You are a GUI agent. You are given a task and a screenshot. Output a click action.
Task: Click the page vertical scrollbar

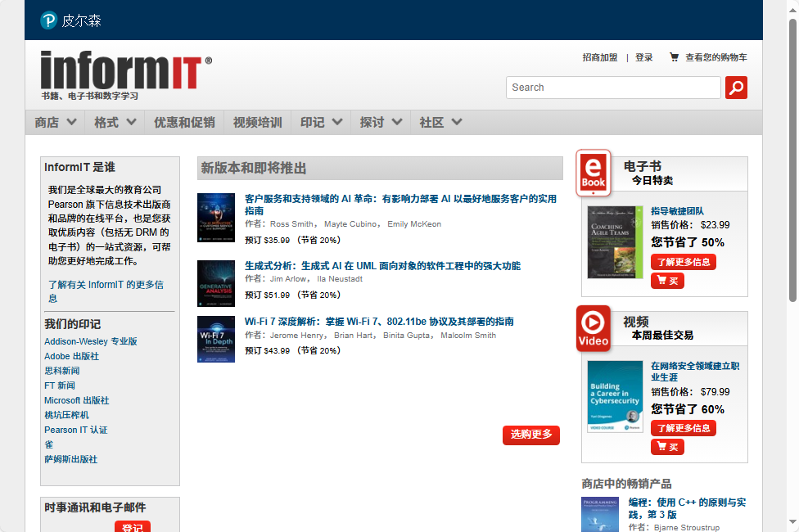793,160
